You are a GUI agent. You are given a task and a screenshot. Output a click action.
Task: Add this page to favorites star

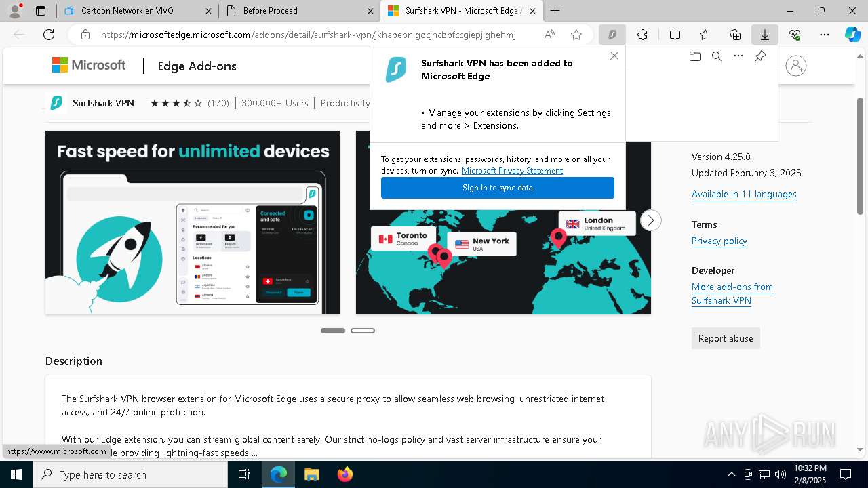576,35
